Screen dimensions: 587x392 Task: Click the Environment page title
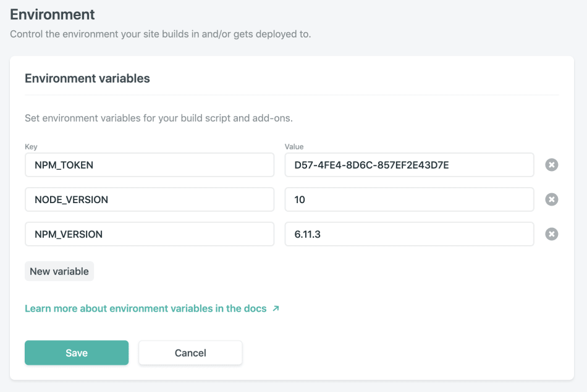[x=53, y=15]
